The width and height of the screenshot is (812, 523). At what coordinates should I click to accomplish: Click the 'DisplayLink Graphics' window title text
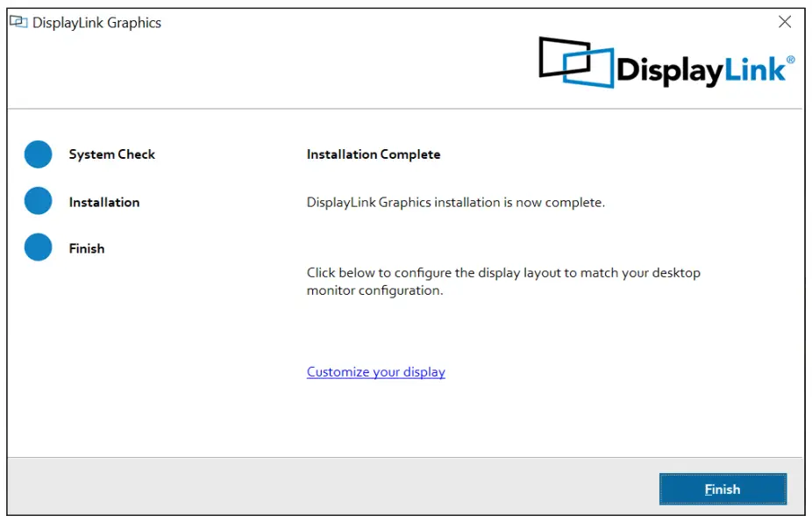coord(98,23)
